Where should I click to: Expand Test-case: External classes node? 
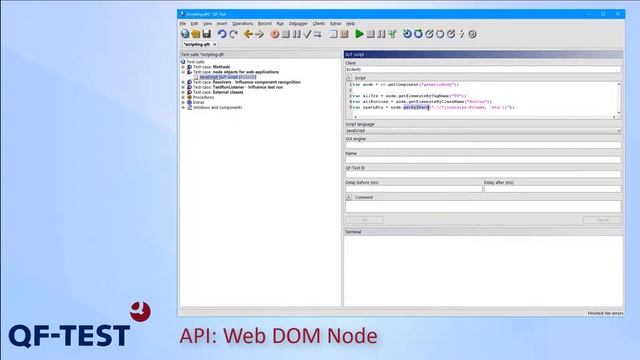click(183, 92)
